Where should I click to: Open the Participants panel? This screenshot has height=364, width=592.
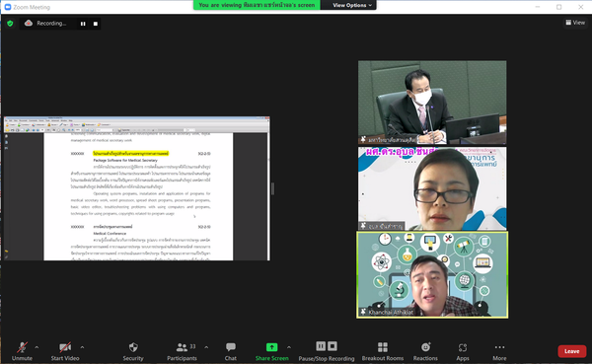coord(182,347)
